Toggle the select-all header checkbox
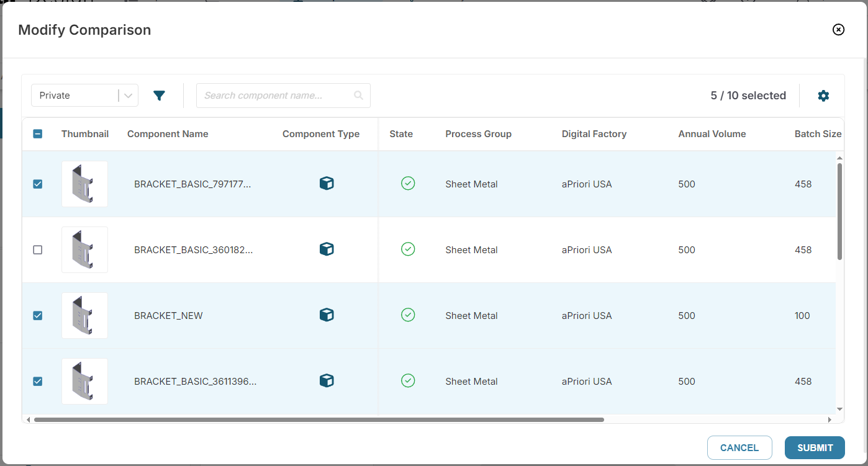 [x=38, y=133]
